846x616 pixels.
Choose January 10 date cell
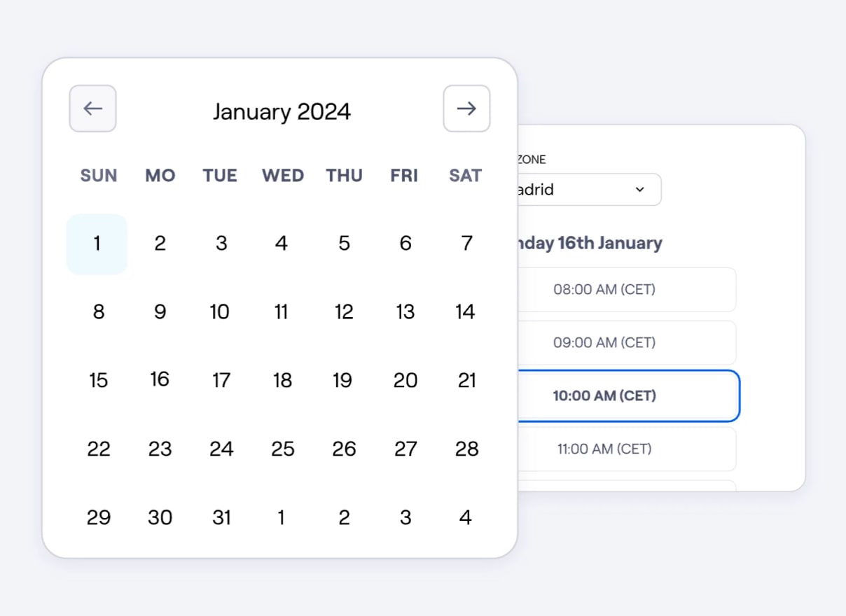pyautogui.click(x=220, y=311)
